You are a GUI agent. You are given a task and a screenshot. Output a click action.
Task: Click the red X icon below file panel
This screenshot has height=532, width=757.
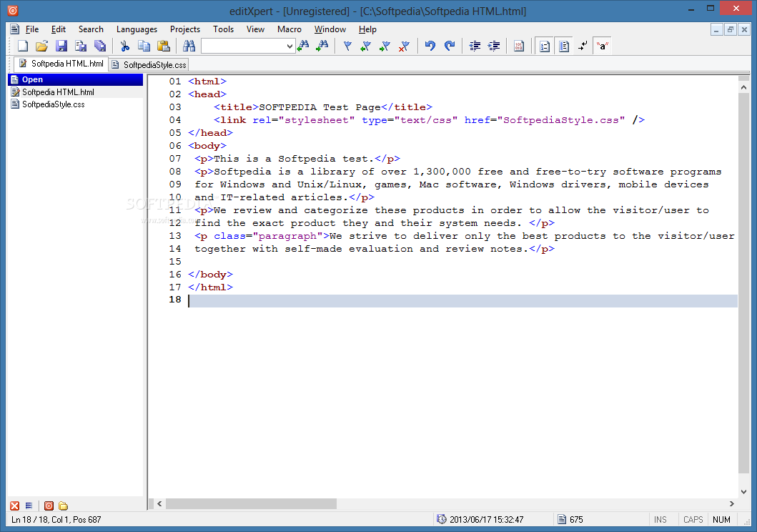click(x=15, y=506)
